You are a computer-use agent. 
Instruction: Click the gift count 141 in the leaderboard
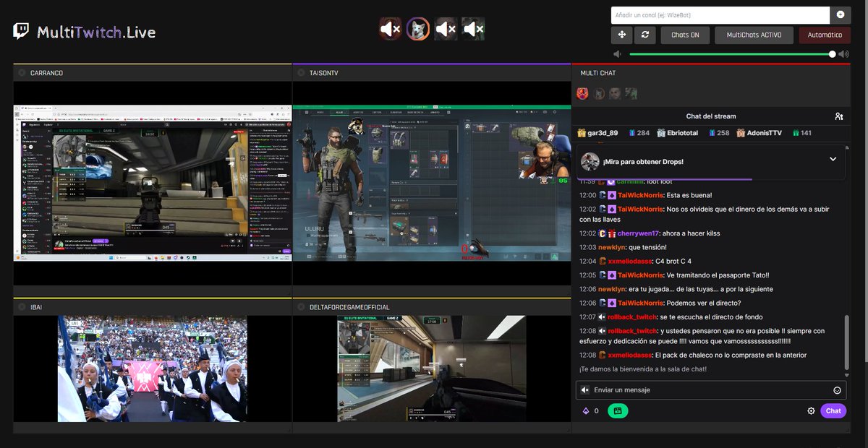806,133
